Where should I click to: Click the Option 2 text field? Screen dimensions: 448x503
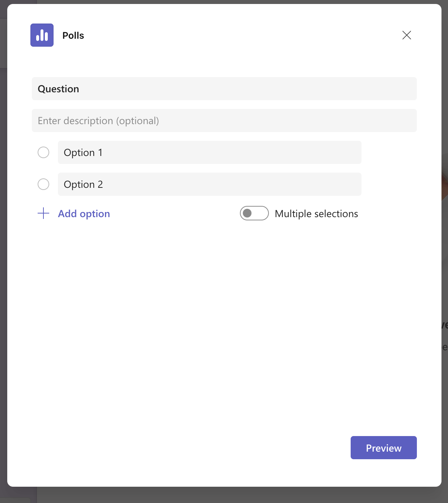(x=210, y=184)
